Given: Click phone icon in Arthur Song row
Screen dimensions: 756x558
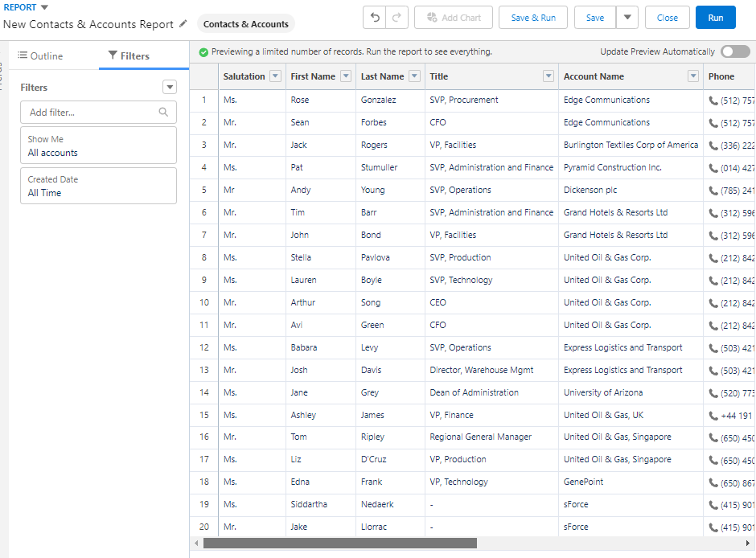Looking at the screenshot, I should (713, 303).
